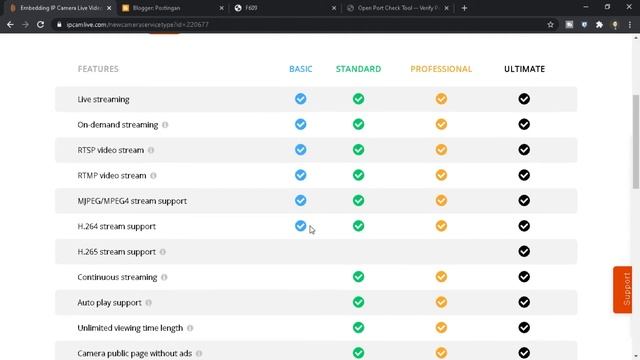This screenshot has width=640, height=360.
Task: Click the info icon next to Continuous streaming
Action: tap(164, 277)
